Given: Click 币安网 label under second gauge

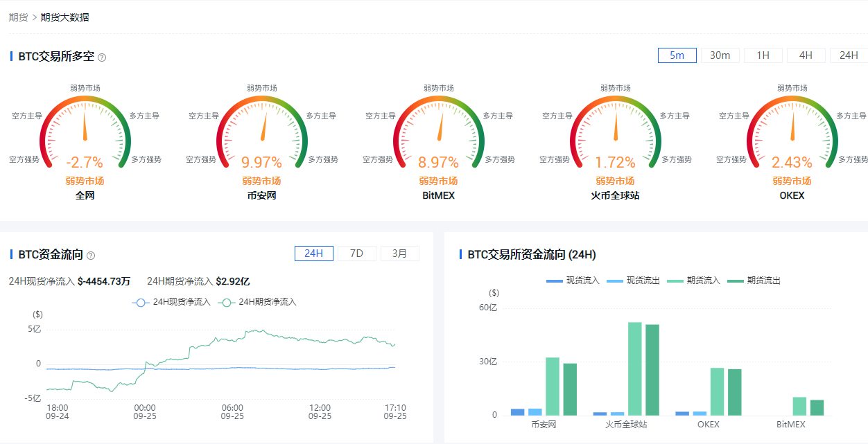Looking at the screenshot, I should click(262, 195).
